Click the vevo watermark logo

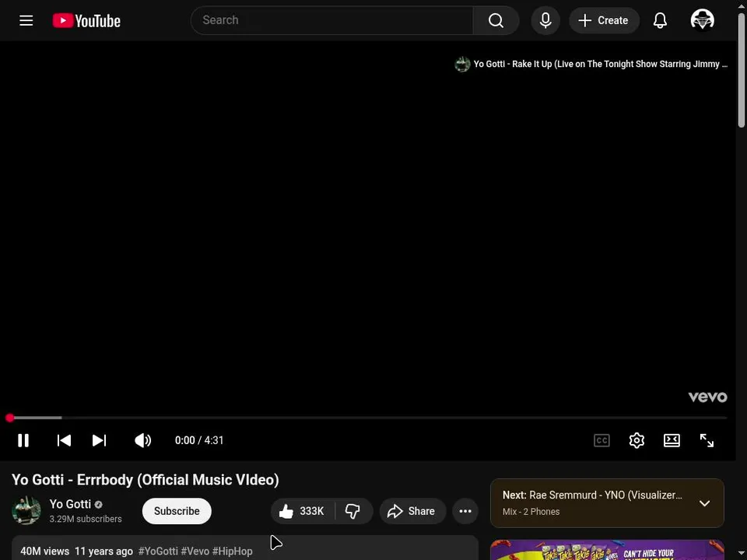coord(707,397)
